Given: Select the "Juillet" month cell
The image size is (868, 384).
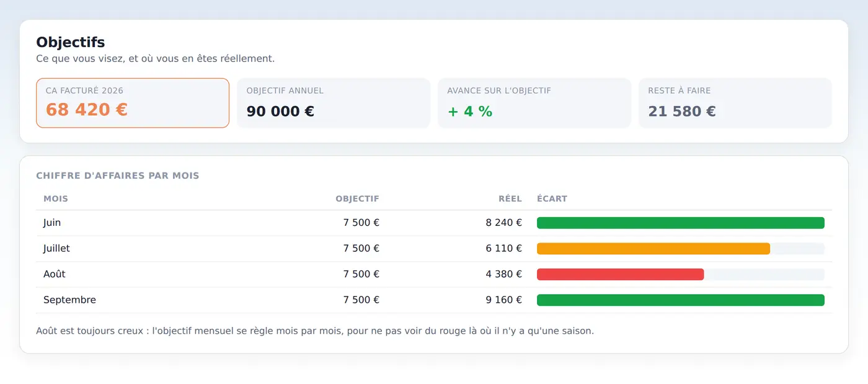Looking at the screenshot, I should pos(56,248).
